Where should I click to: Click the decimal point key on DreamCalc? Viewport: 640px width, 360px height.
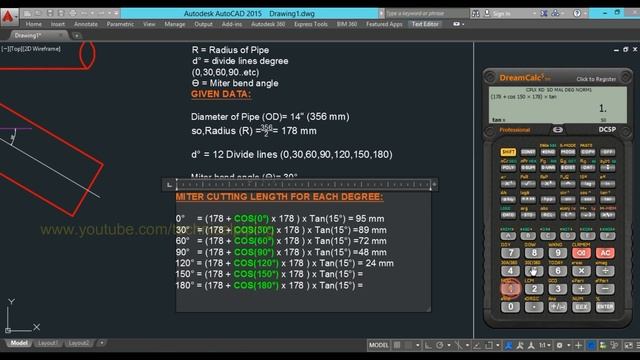click(534, 307)
